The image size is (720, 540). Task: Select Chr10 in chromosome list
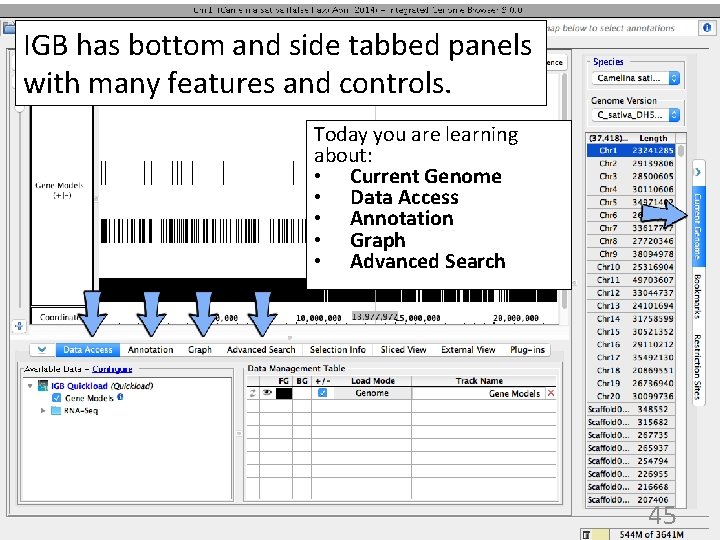point(630,267)
